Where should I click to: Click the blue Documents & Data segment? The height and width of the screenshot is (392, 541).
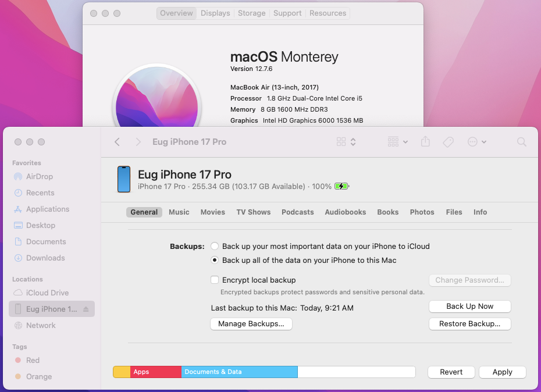[240, 372]
